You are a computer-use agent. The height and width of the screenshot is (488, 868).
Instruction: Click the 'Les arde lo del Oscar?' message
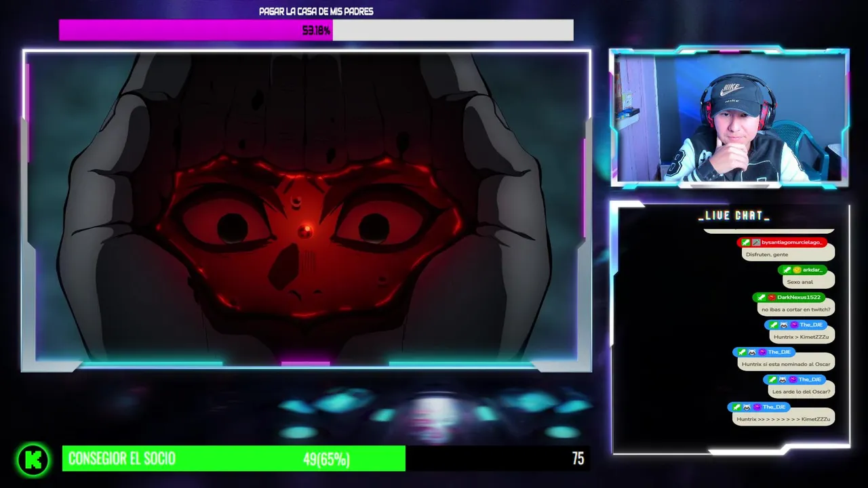click(x=800, y=392)
